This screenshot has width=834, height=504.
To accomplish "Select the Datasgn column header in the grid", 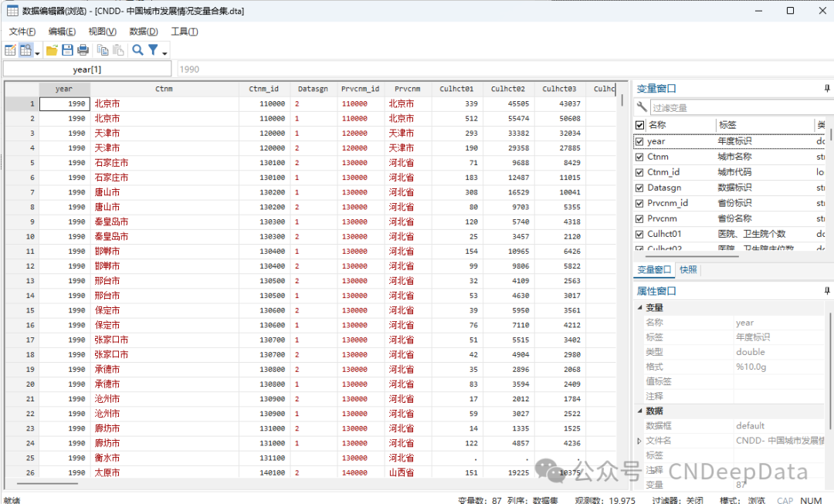I will point(313,89).
